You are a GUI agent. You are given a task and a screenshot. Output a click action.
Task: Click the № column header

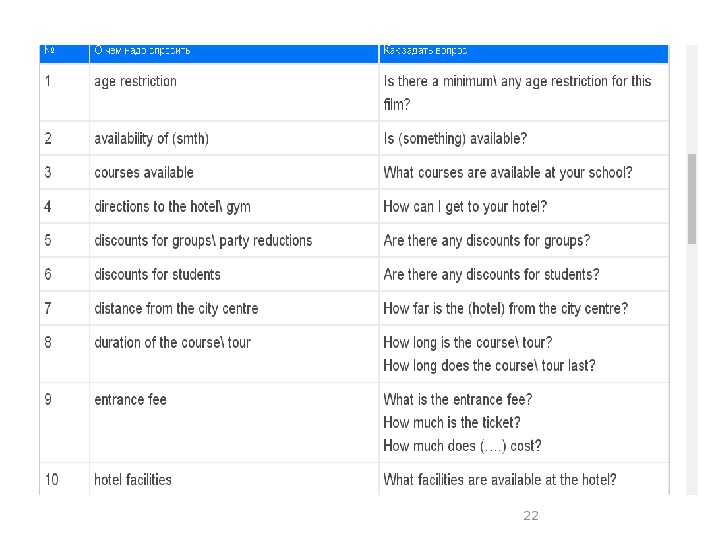tap(64, 53)
